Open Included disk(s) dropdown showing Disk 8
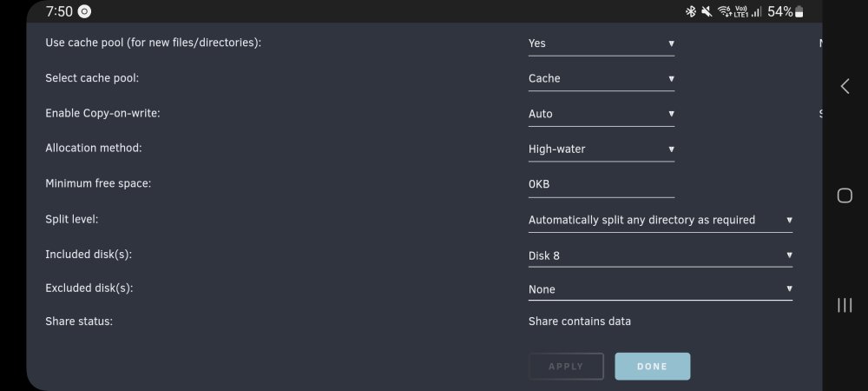Viewport: 868px width, 391px height. (x=661, y=255)
